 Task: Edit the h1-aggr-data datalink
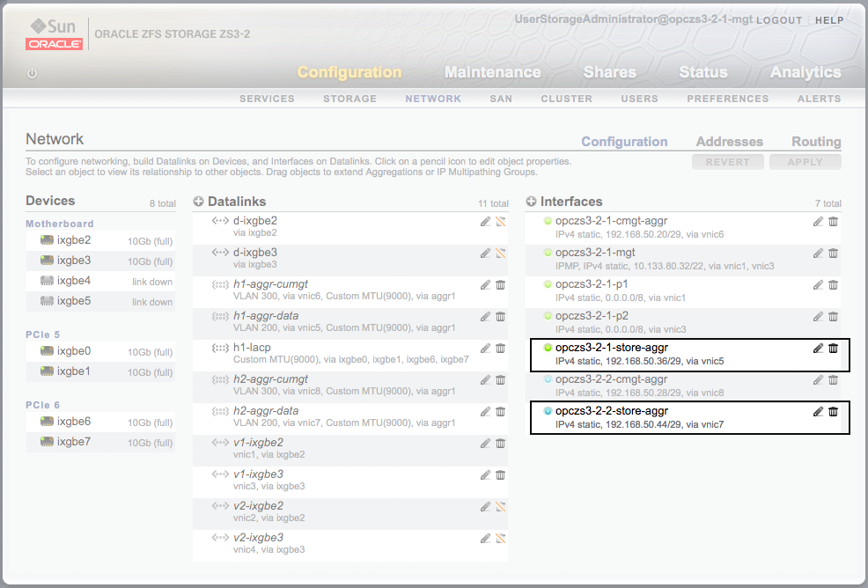(x=485, y=316)
